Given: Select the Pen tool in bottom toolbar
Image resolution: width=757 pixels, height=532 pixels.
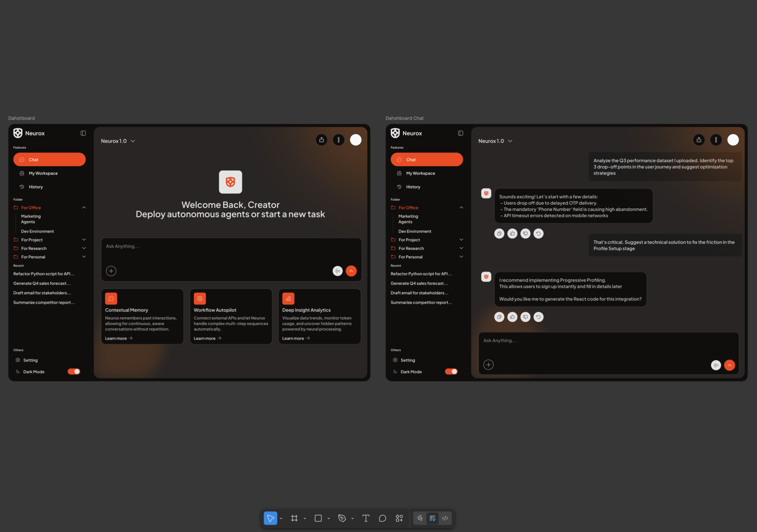Looking at the screenshot, I should (x=342, y=518).
